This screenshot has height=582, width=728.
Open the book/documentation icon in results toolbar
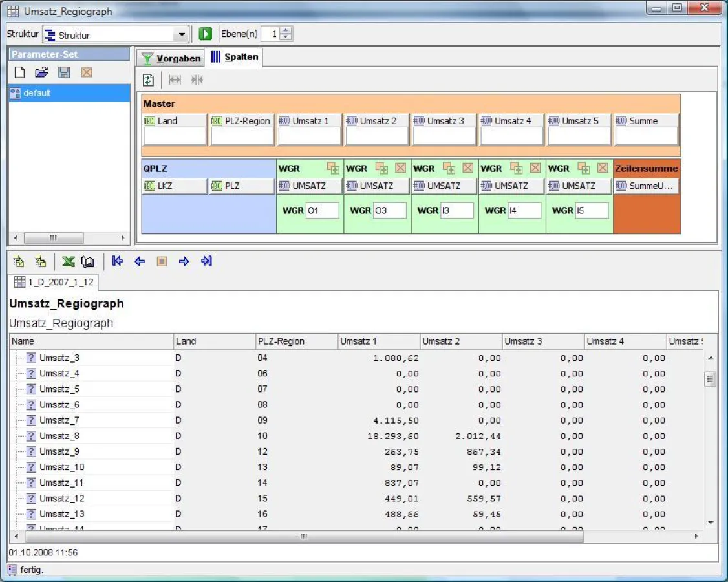pyautogui.click(x=88, y=262)
